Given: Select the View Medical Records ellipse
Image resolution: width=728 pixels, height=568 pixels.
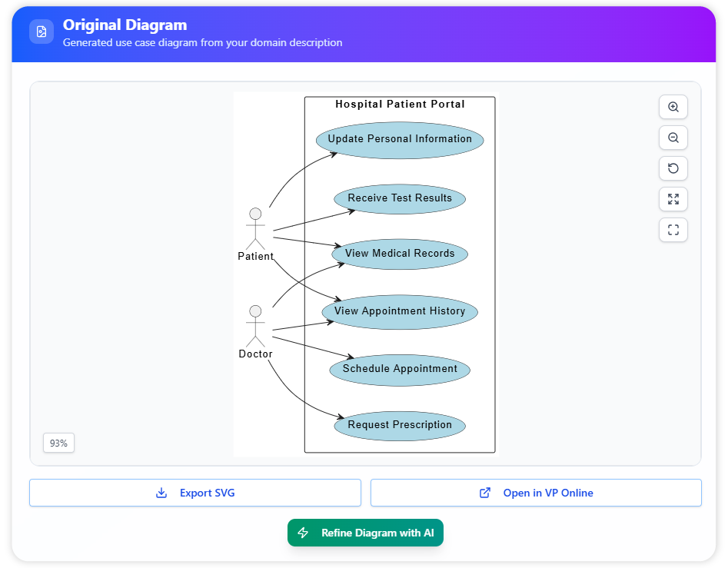Looking at the screenshot, I should 400,254.
